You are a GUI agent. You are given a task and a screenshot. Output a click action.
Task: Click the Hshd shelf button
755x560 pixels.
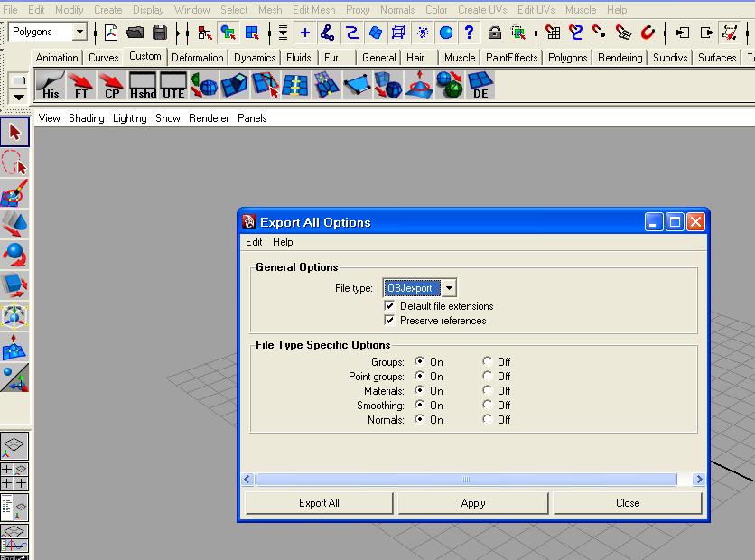click(x=143, y=85)
